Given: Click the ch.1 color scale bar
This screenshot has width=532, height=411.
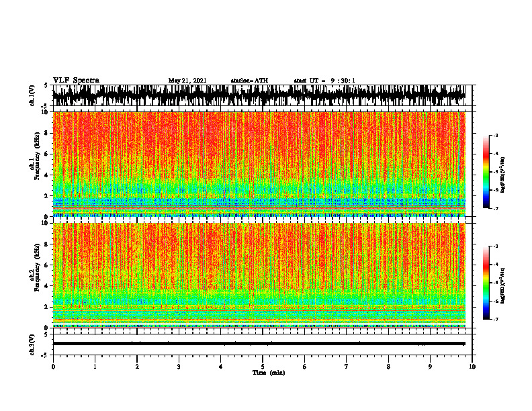Looking at the screenshot, I should tap(486, 172).
